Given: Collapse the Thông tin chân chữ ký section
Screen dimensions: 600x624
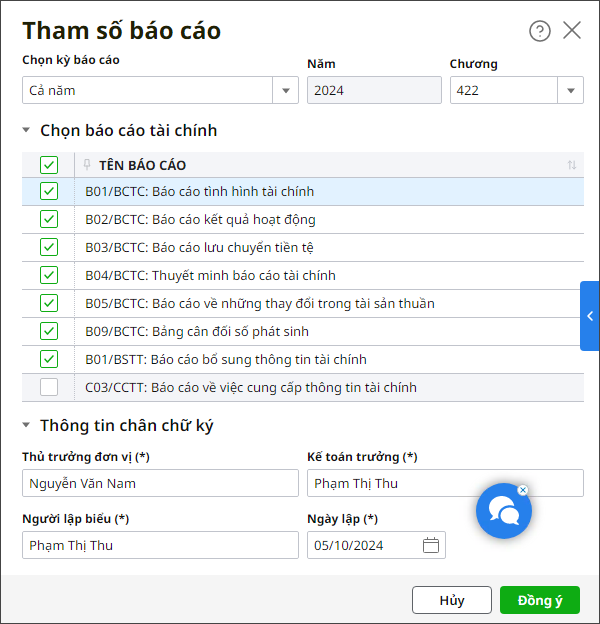Looking at the screenshot, I should pyautogui.click(x=27, y=426).
